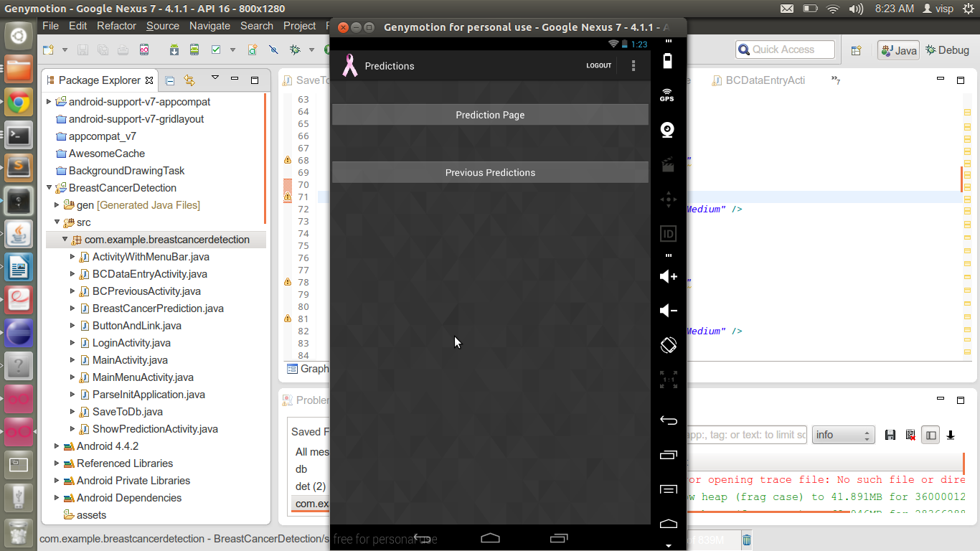The image size is (980, 551).
Task: Open the LogCat log level dropdown showing info
Action: click(x=844, y=435)
